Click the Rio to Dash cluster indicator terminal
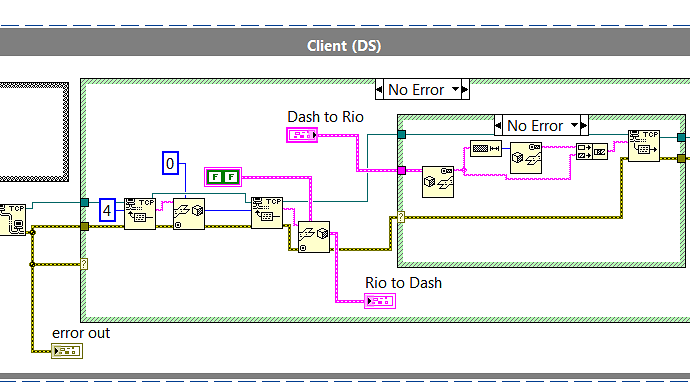Screen dimensions: 690x383 pos(380,301)
